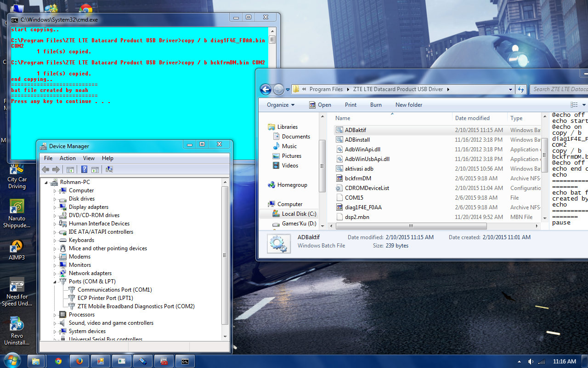The width and height of the screenshot is (588, 368).
Task: Collapse the Ports (COM & LPT) node
Action: tap(55, 282)
